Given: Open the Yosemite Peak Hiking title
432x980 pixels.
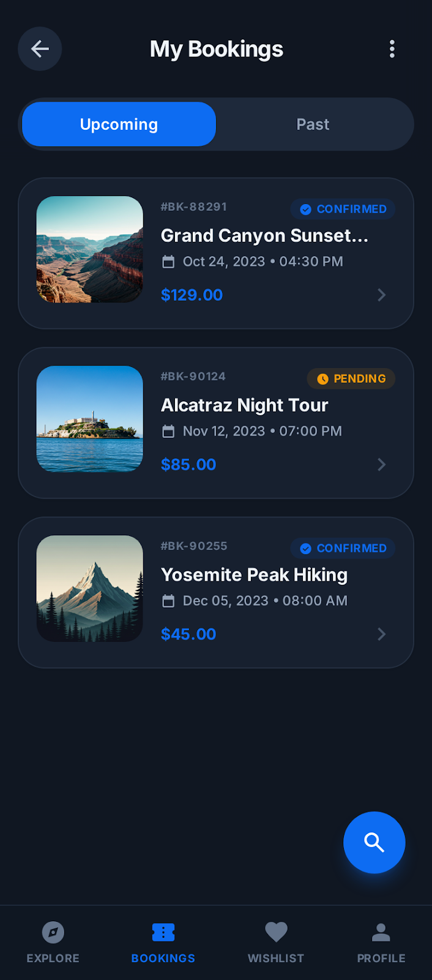Looking at the screenshot, I should (x=254, y=575).
